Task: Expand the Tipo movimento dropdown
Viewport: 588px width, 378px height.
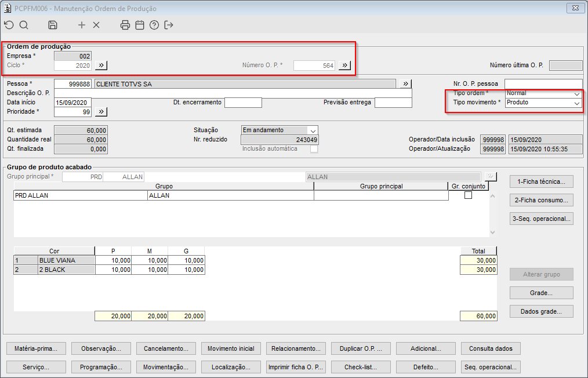Action: tap(577, 103)
